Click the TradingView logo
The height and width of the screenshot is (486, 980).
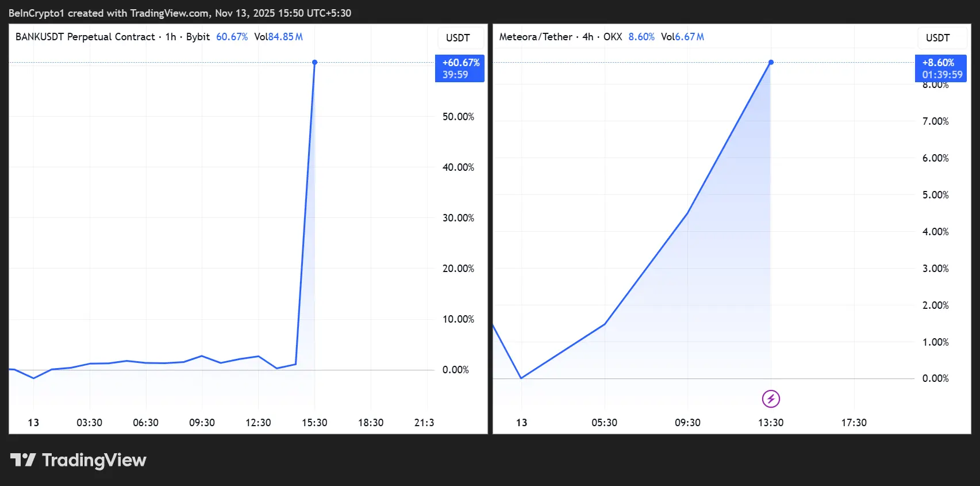(x=78, y=460)
